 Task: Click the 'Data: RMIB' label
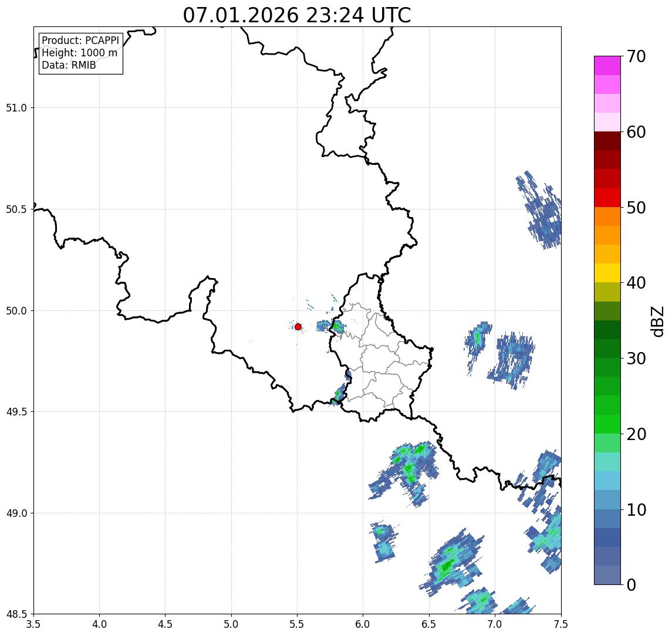pos(69,65)
